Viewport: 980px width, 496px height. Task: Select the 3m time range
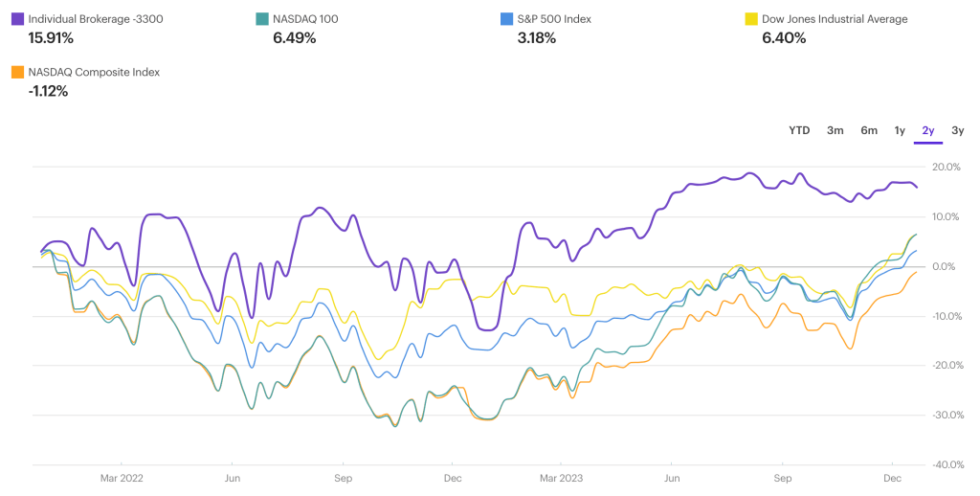[835, 130]
